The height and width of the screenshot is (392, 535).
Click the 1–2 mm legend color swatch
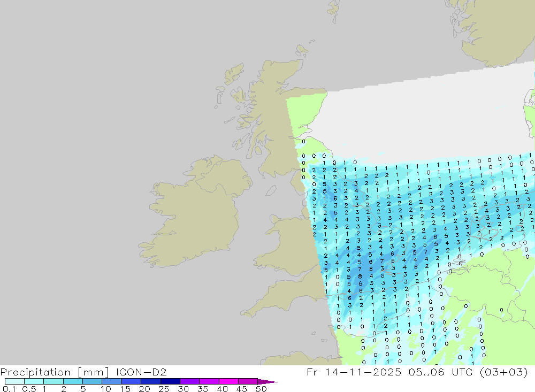(x=53, y=381)
